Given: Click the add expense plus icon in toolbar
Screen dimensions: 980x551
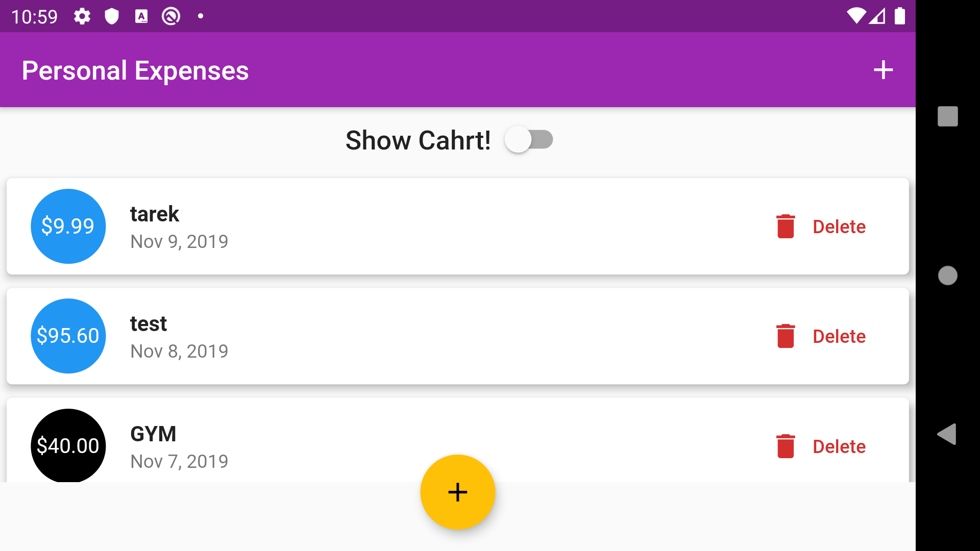Looking at the screenshot, I should coord(883,69).
